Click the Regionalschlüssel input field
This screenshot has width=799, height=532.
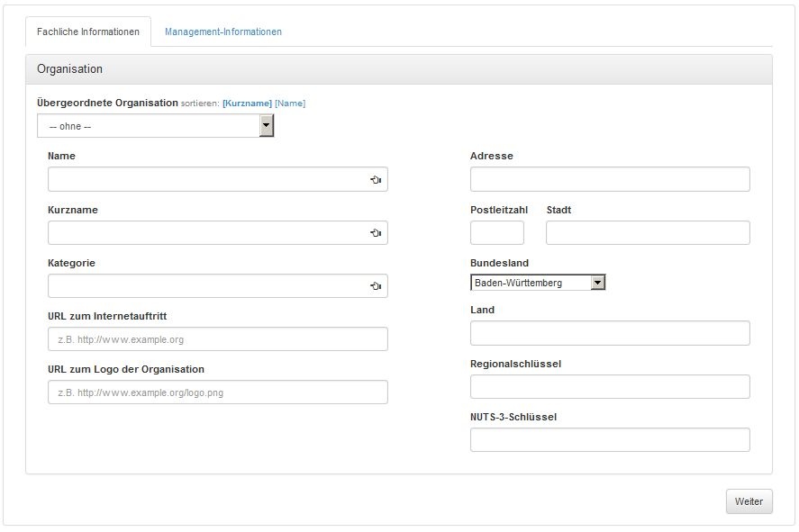click(610, 387)
